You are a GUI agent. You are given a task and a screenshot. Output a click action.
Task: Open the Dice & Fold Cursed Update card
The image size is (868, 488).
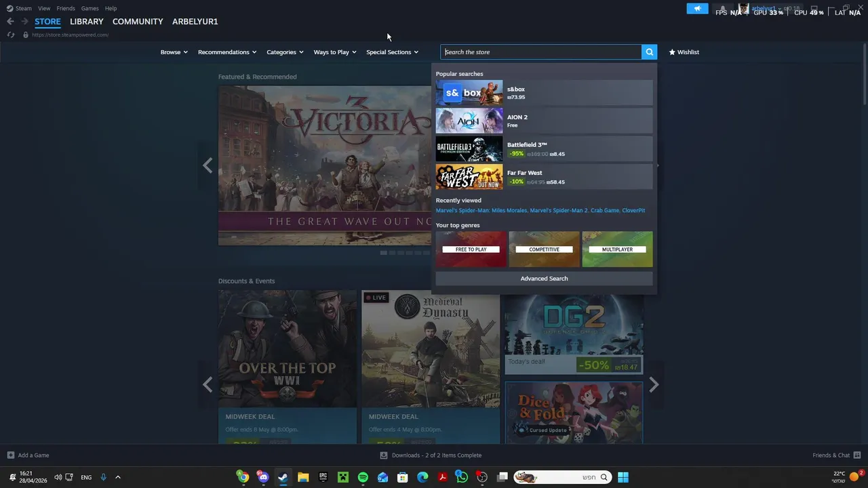(574, 413)
